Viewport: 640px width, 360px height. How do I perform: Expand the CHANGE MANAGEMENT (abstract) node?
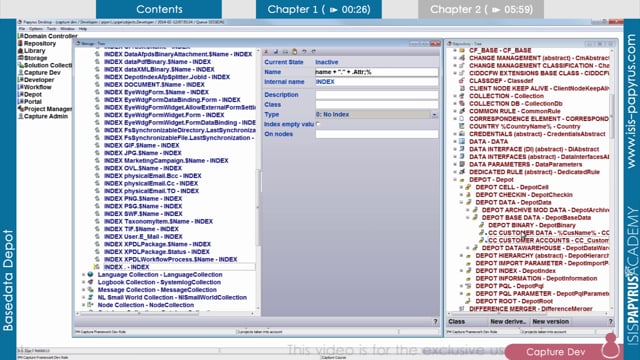[455, 58]
